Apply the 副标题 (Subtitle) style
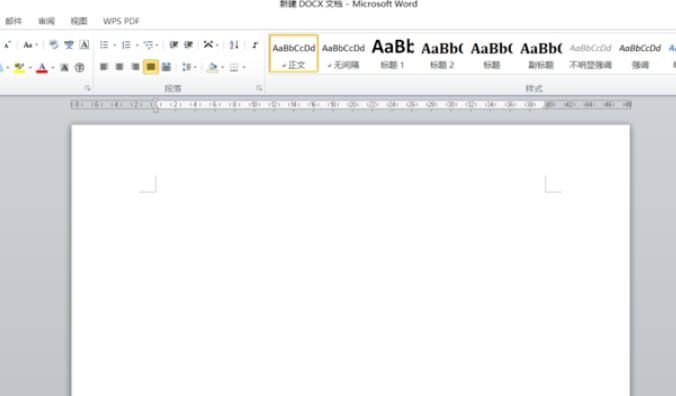This screenshot has height=396, width=676. pyautogui.click(x=541, y=54)
